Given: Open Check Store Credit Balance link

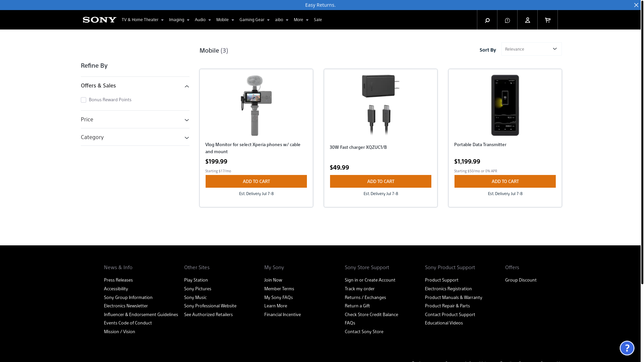Looking at the screenshot, I should pos(371,315).
